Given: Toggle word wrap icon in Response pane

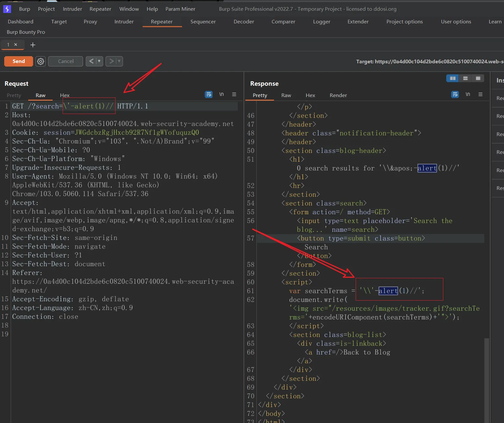Looking at the screenshot, I should 455,94.
